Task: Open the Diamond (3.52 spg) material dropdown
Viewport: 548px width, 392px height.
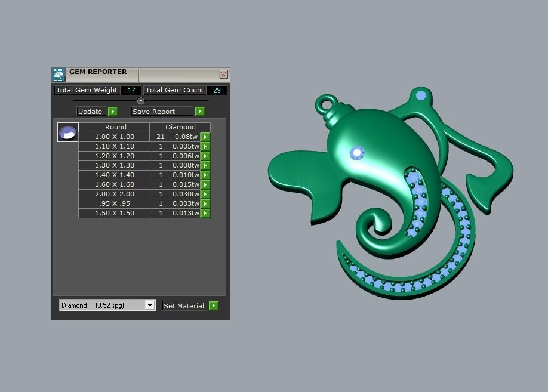Action: [150, 305]
